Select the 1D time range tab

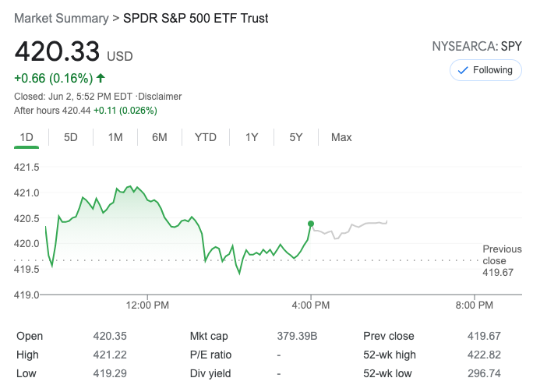click(x=26, y=137)
